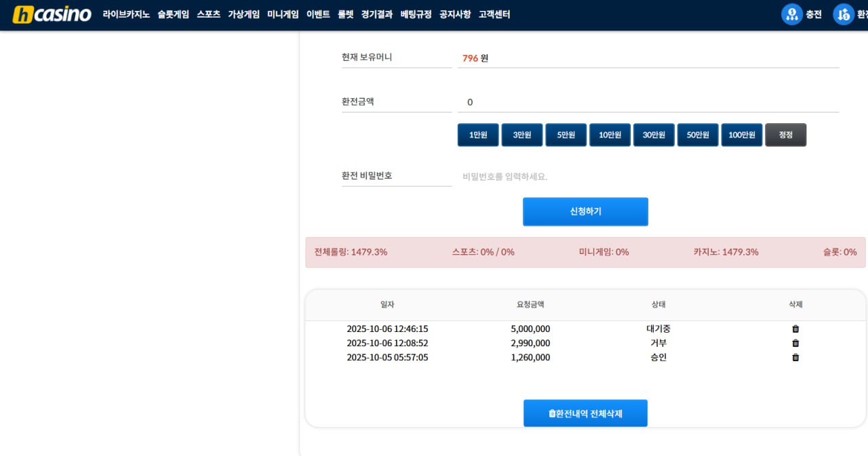868x456 pixels.
Task: Click the withdrawal icon in top right
Action: (x=843, y=14)
